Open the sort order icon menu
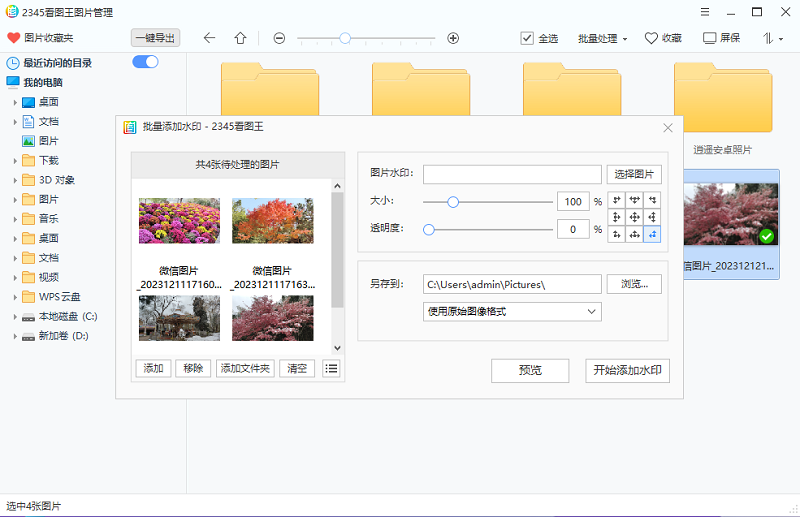 [773, 38]
